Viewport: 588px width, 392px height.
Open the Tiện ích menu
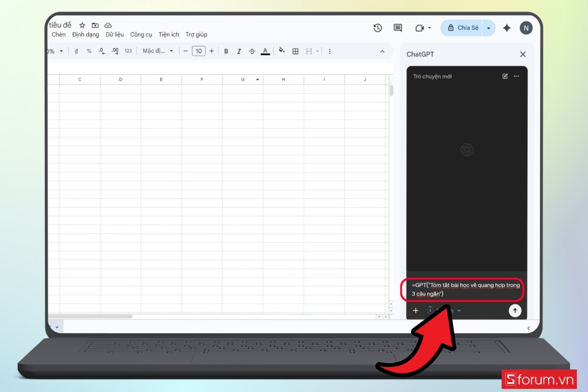pos(169,35)
